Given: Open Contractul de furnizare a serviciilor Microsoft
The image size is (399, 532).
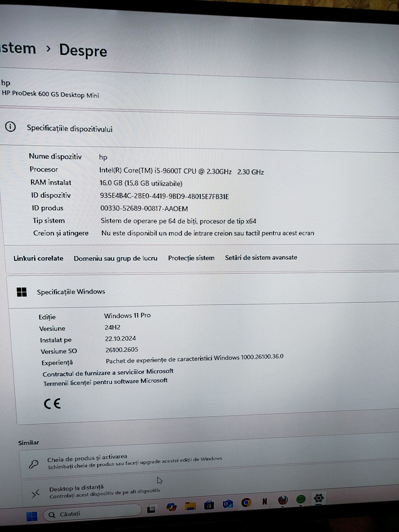Looking at the screenshot, I should click(x=108, y=372).
